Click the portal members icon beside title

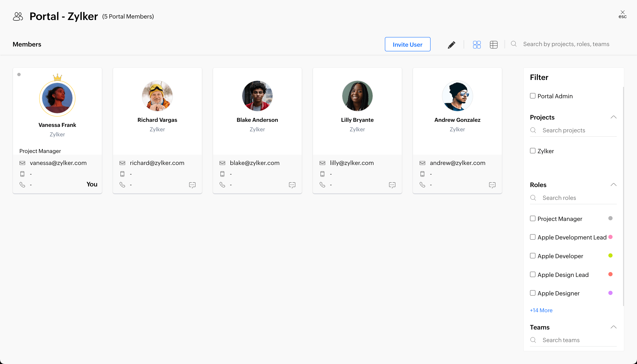click(x=18, y=16)
